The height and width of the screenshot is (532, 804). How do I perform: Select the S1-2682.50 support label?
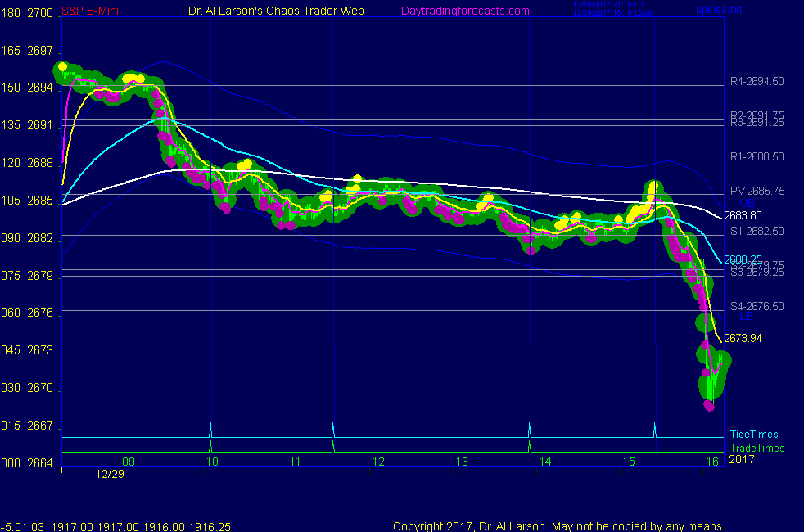(757, 231)
